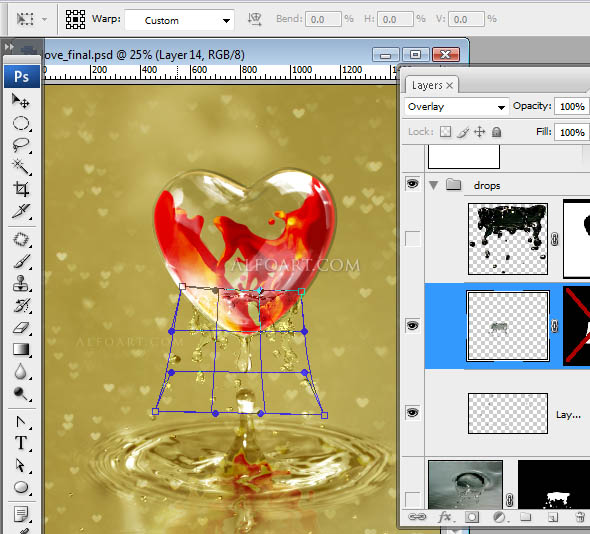The height and width of the screenshot is (534, 590).
Task: Select the Elliptical Marquee tool
Action: [21, 123]
